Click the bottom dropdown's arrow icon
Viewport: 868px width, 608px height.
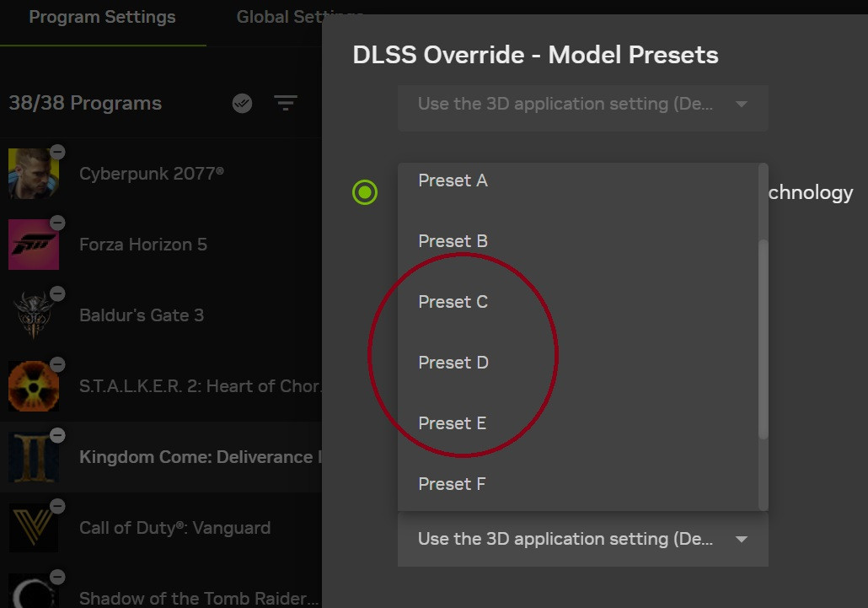pos(742,540)
